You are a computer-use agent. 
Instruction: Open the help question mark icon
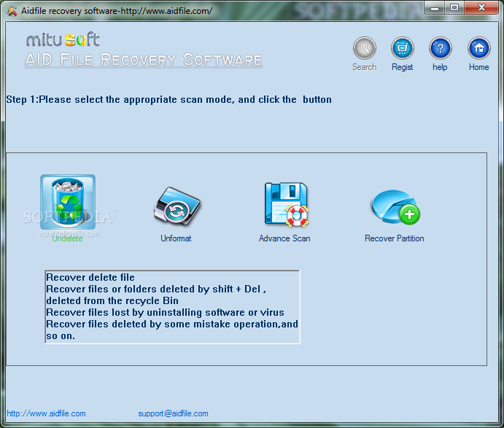pos(440,48)
